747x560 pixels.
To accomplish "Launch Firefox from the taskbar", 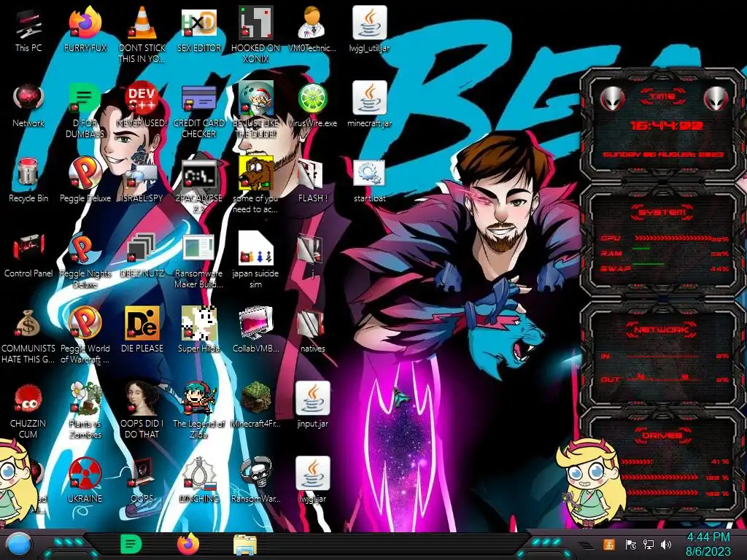I will point(188,544).
